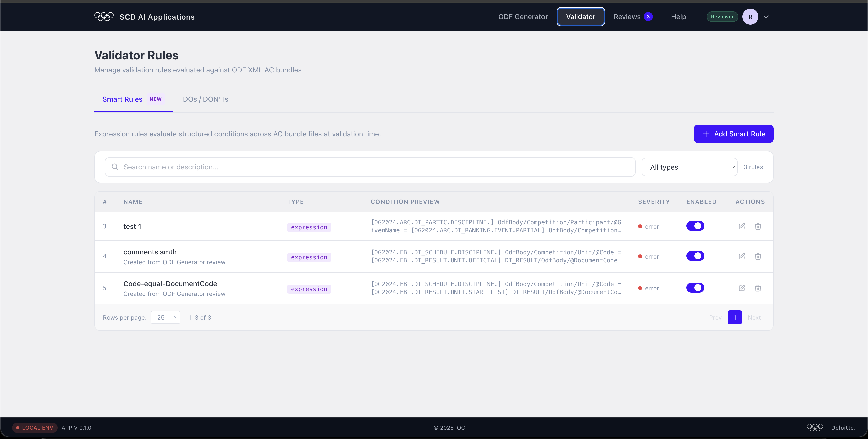This screenshot has height=439, width=868.
Task: Open the All types filter dropdown
Action: tap(689, 167)
